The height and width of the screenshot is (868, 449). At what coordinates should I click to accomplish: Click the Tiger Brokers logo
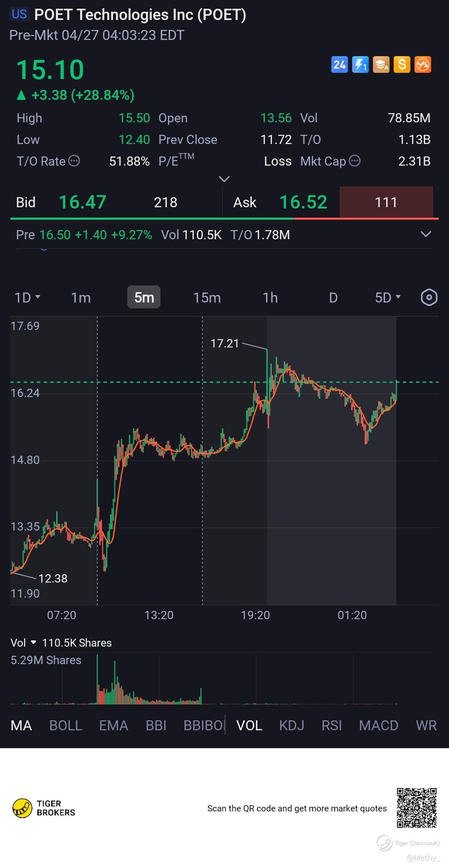[x=44, y=808]
